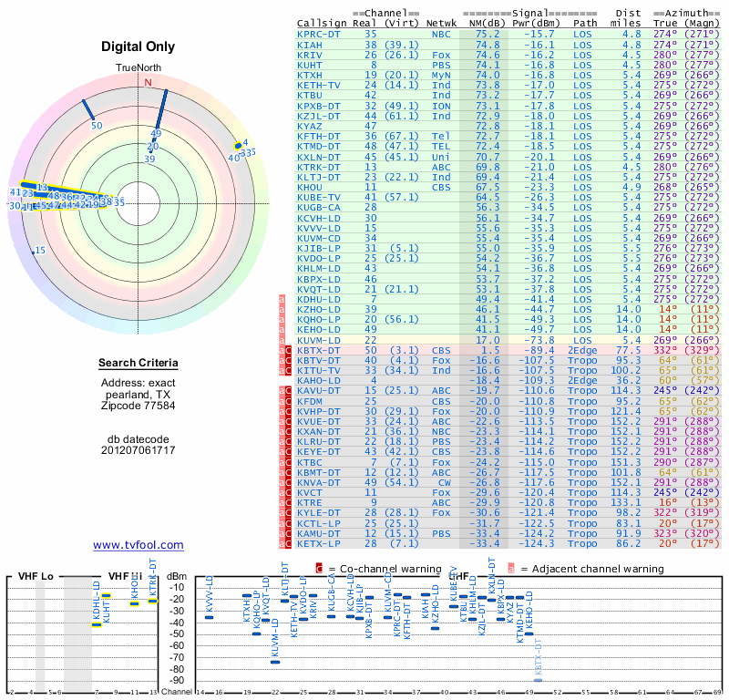Select KVCT callsign in the table
The width and height of the screenshot is (729, 700).
coord(310,492)
